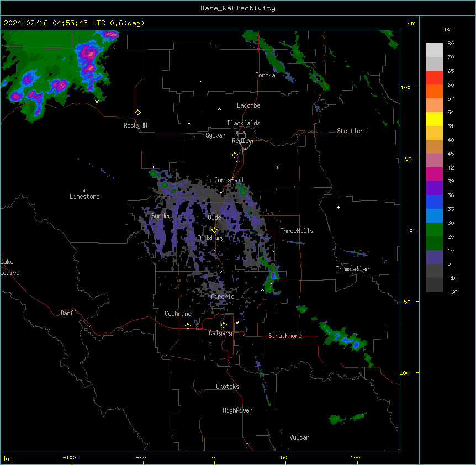The height and width of the screenshot is (465, 476).
Task: Pick the white 70-80 dBZ legend swatch
Action: tap(434, 50)
